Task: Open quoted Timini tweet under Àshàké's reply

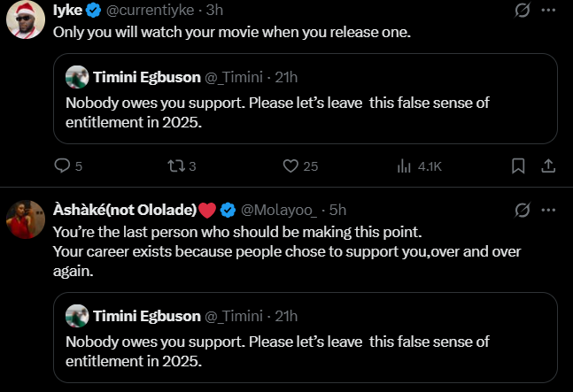Action: tap(305, 341)
